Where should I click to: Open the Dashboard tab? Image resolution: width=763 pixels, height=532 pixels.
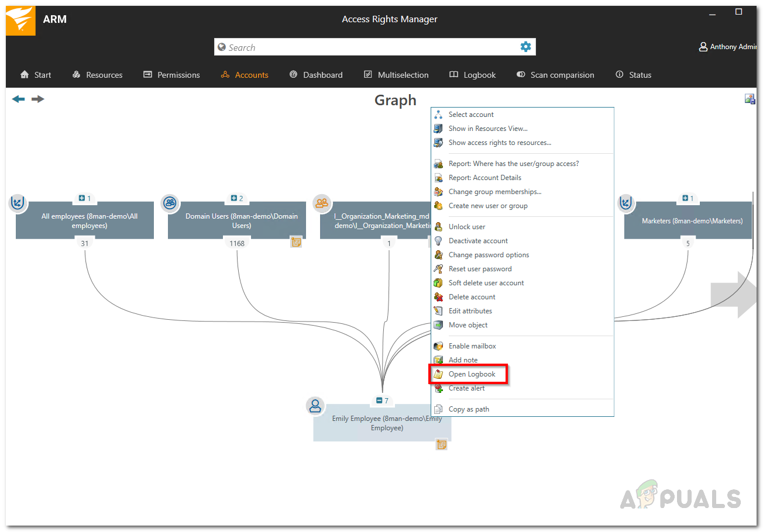tap(316, 75)
